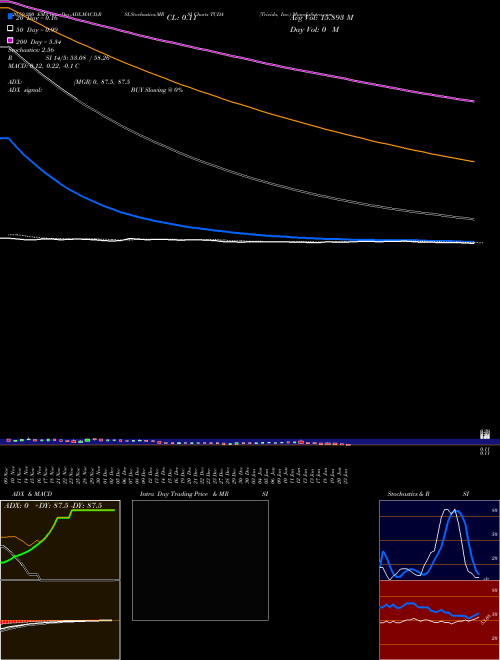
Task: Open the ADX line chart panel
Action: coord(60,540)
